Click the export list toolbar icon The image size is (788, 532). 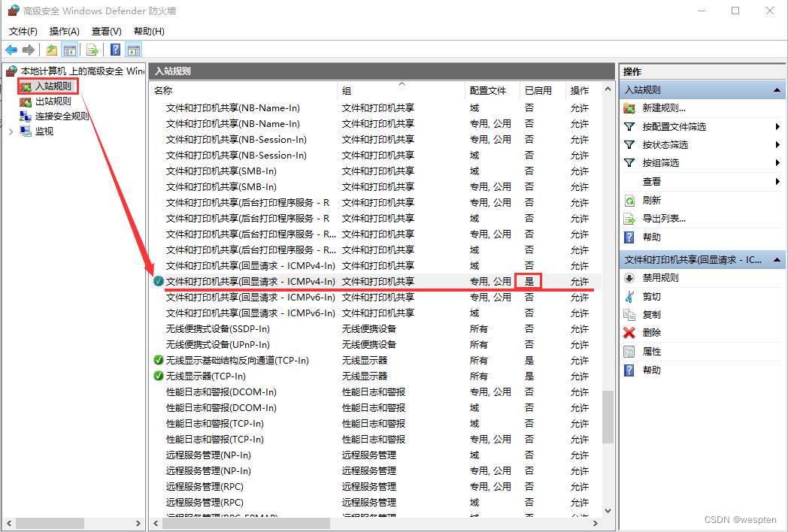pyautogui.click(x=92, y=50)
